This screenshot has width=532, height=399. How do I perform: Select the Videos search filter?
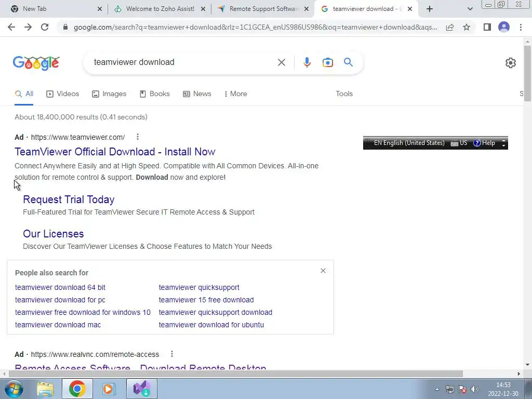pyautogui.click(x=63, y=94)
